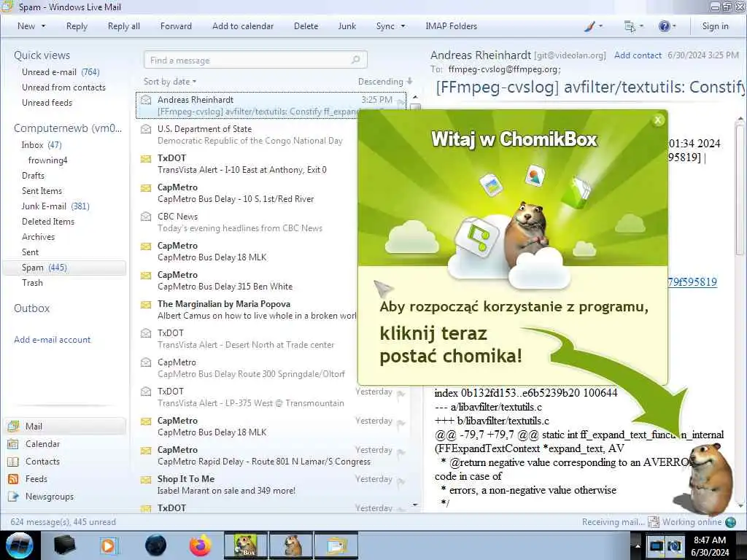
Task: Open the Feeds section icon
Action: [x=13, y=479]
